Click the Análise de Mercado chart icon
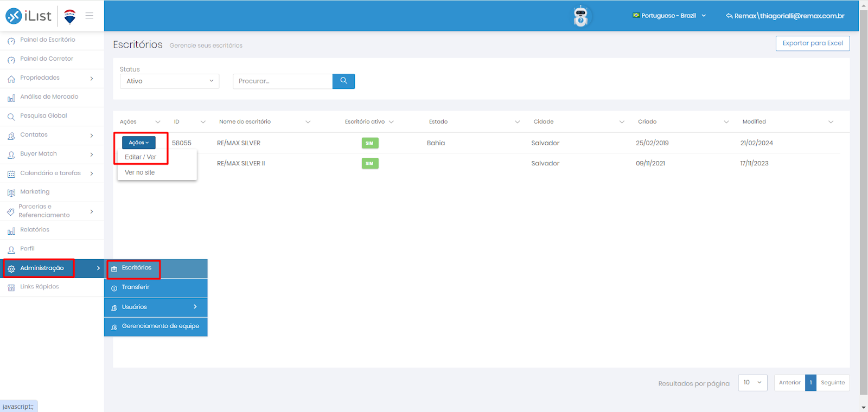The width and height of the screenshot is (868, 412). coord(11,98)
